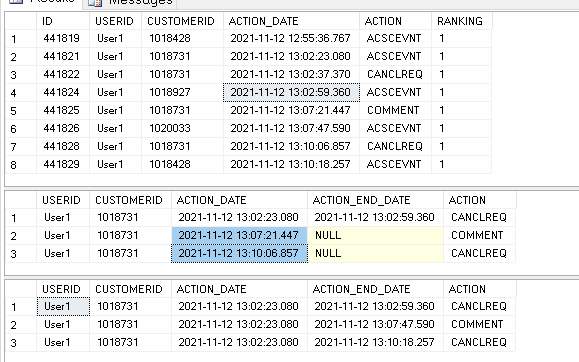Select blue cell 2021-11-12 13:10:06.857 in second grid
The image size is (579, 362).
239,253
